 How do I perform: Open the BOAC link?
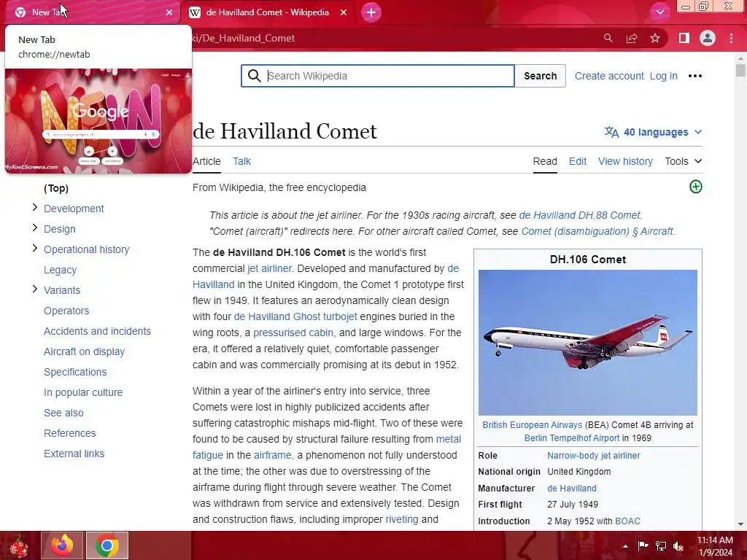pos(627,521)
